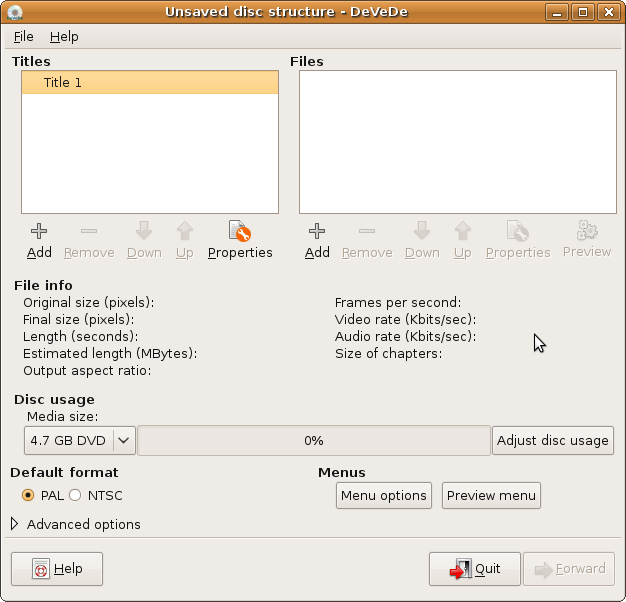This screenshot has width=626, height=602.
Task: Click the disc usage progress bar
Action: click(x=314, y=440)
